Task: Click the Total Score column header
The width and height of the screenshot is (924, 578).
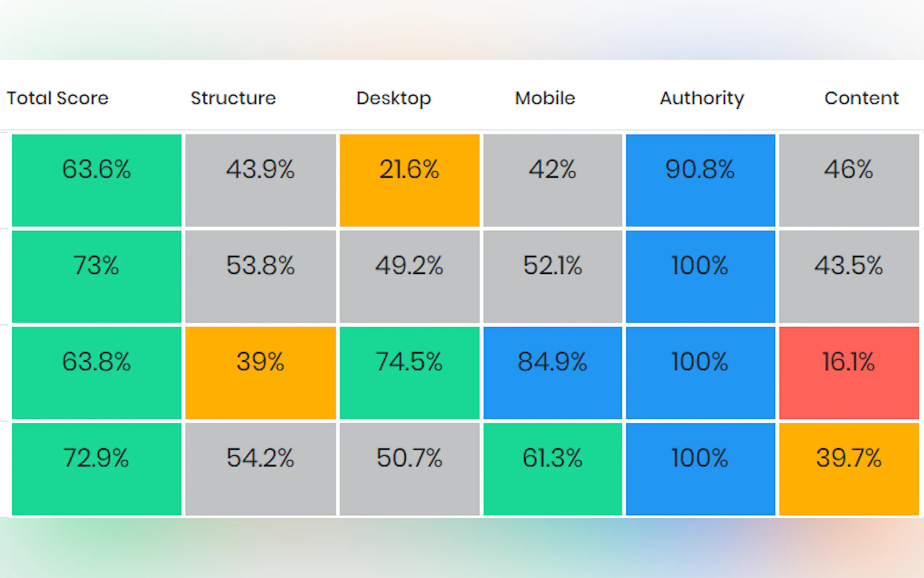Action: click(58, 98)
